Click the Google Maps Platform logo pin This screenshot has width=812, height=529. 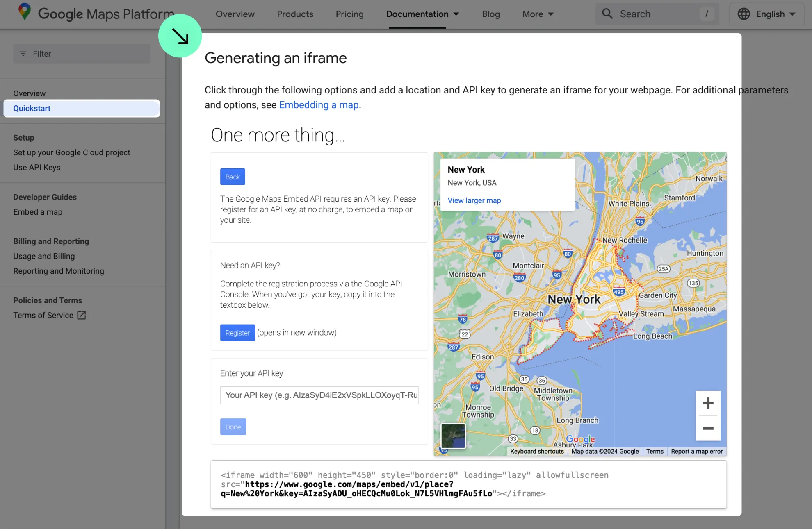click(x=25, y=12)
